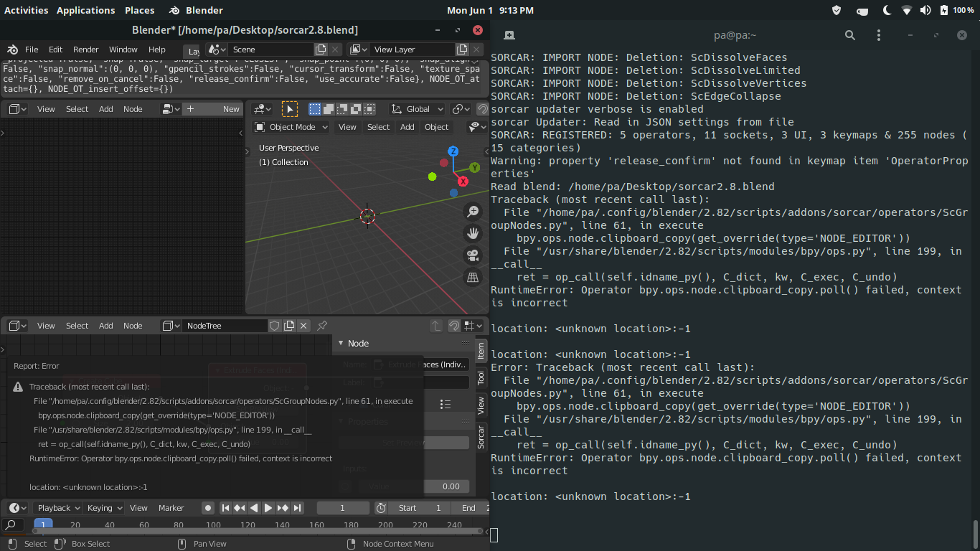
Task: Choose the Set New Selection mode icon
Action: (314, 109)
